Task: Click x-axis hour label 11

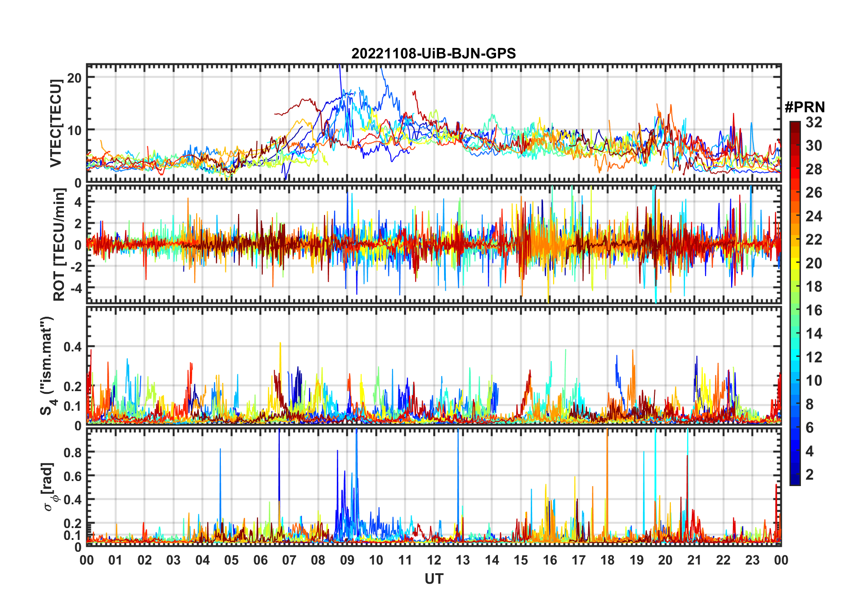Action: click(405, 560)
